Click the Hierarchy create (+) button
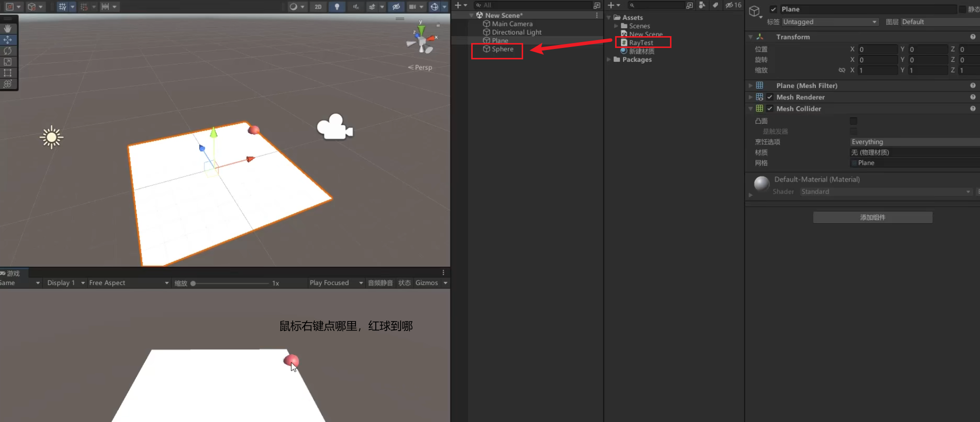Screen dimensions: 980x422 coord(458,5)
